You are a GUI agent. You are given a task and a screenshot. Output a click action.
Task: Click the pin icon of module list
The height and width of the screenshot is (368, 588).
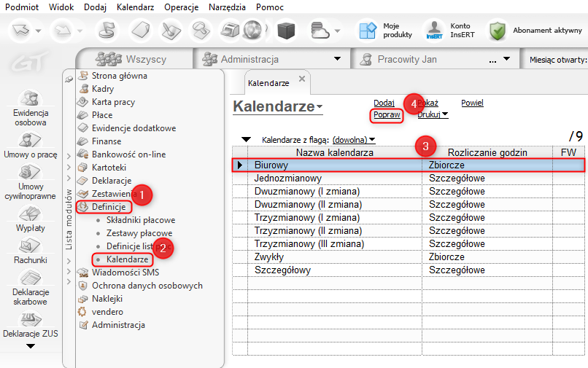click(69, 79)
